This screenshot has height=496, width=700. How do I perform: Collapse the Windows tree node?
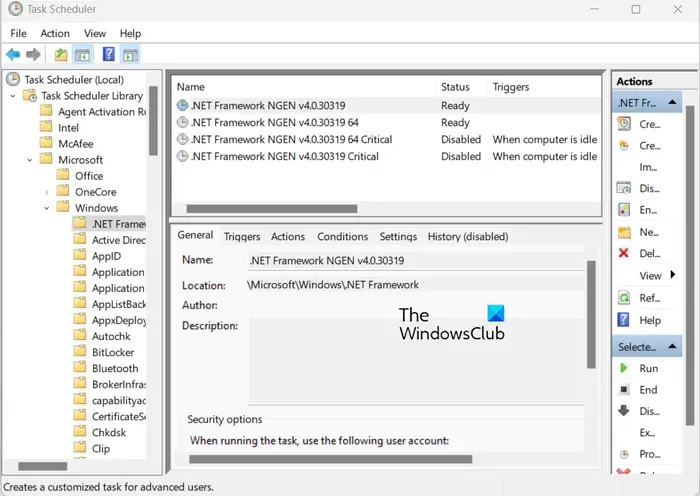[x=47, y=208]
